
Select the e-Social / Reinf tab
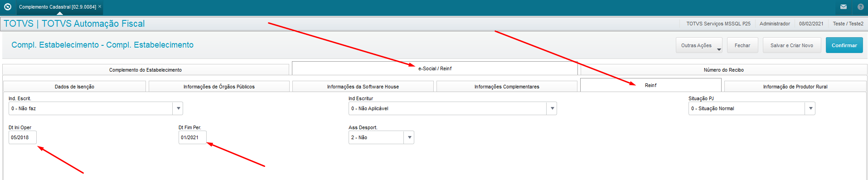[x=435, y=68]
